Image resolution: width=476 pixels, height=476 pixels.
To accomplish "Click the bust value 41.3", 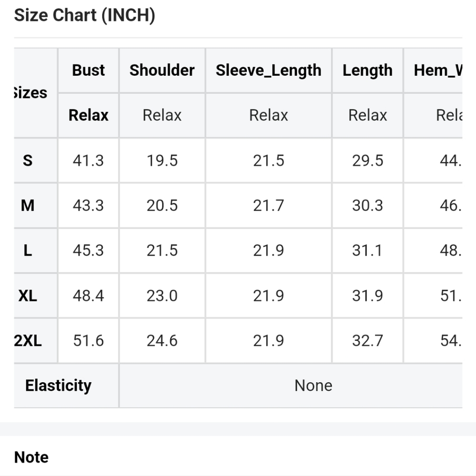I will 88,160.
